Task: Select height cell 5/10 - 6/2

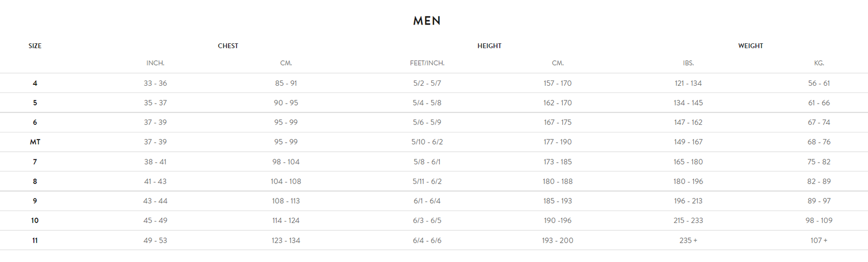Action: (427, 142)
